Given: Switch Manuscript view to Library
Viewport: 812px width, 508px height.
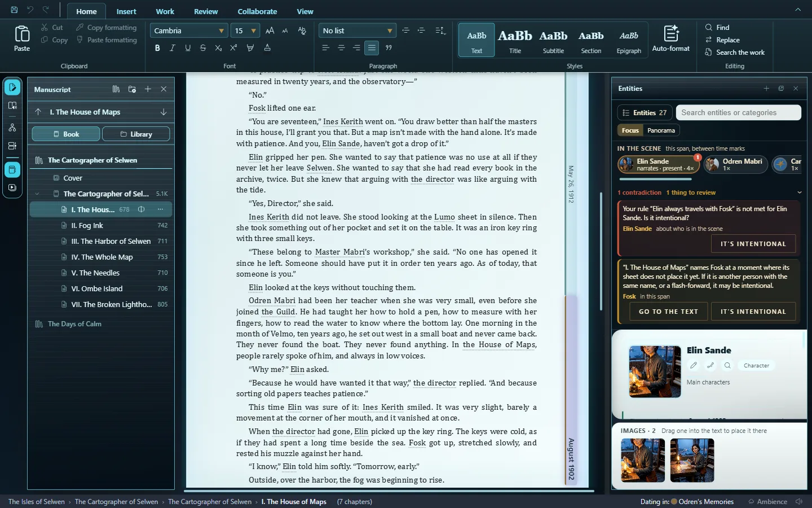Looking at the screenshot, I should [x=136, y=134].
